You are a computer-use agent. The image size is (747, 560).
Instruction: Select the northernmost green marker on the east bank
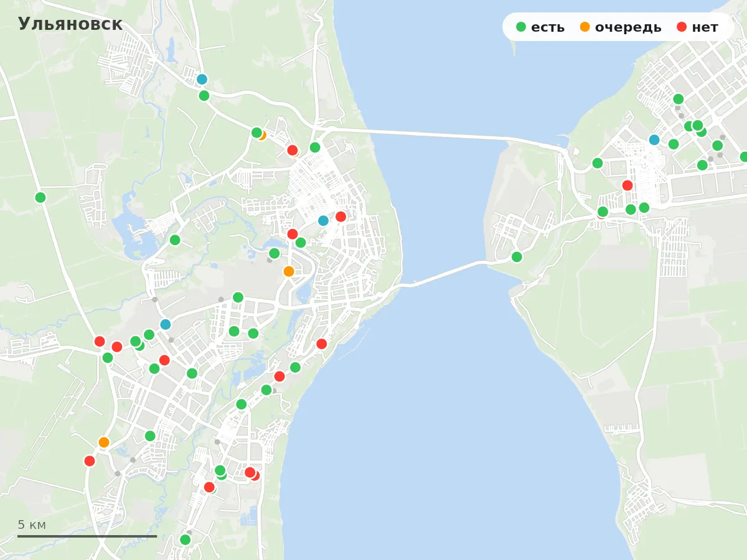click(679, 99)
